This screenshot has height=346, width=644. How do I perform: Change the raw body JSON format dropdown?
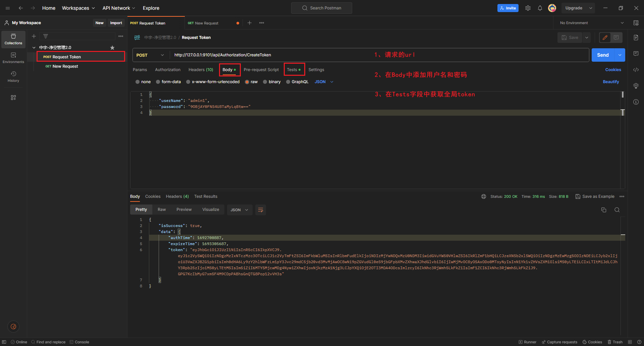click(324, 82)
